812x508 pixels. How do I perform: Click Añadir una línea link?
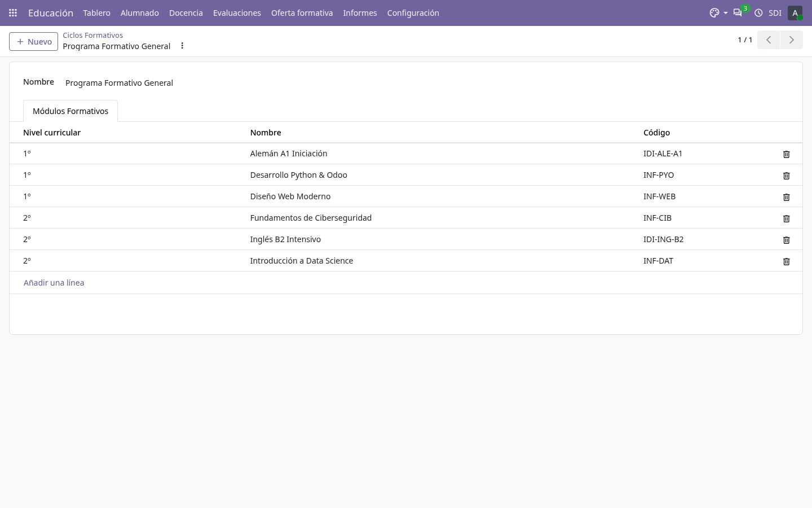tap(54, 283)
